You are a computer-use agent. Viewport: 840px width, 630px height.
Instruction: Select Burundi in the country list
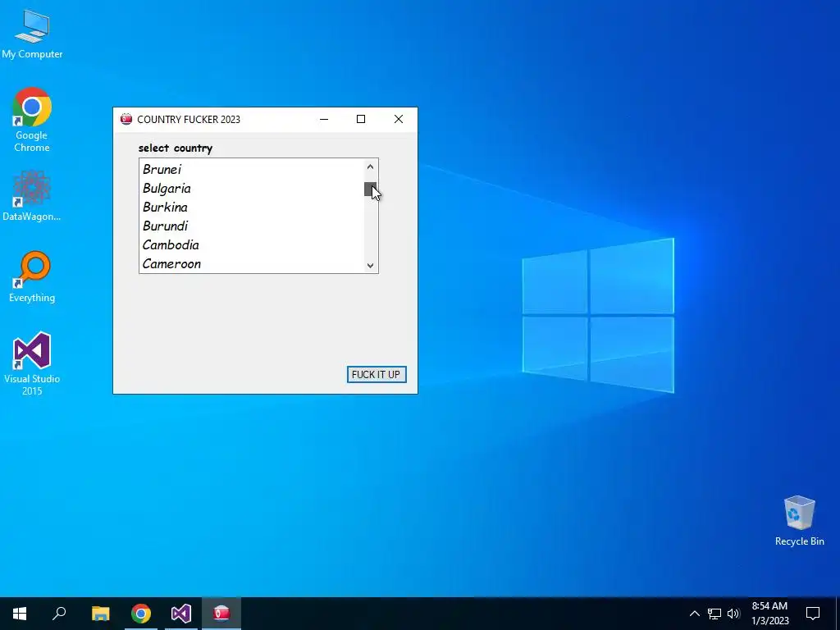tap(251, 226)
